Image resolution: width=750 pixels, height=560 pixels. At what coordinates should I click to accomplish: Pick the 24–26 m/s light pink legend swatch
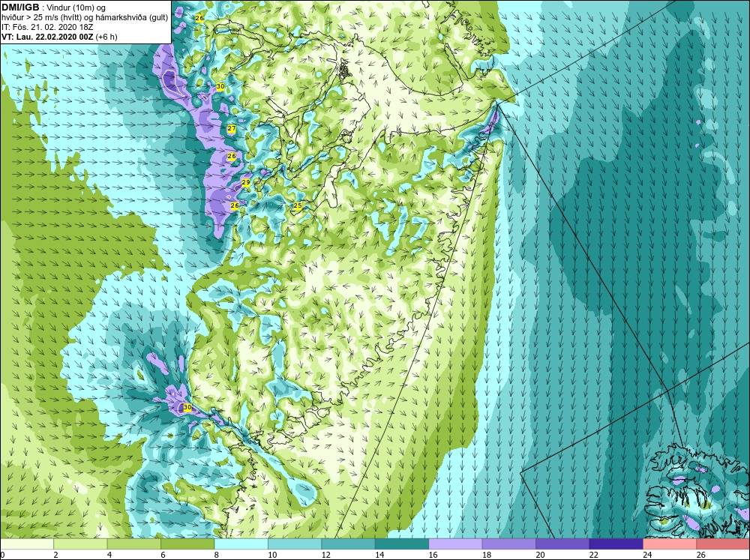click(x=670, y=544)
